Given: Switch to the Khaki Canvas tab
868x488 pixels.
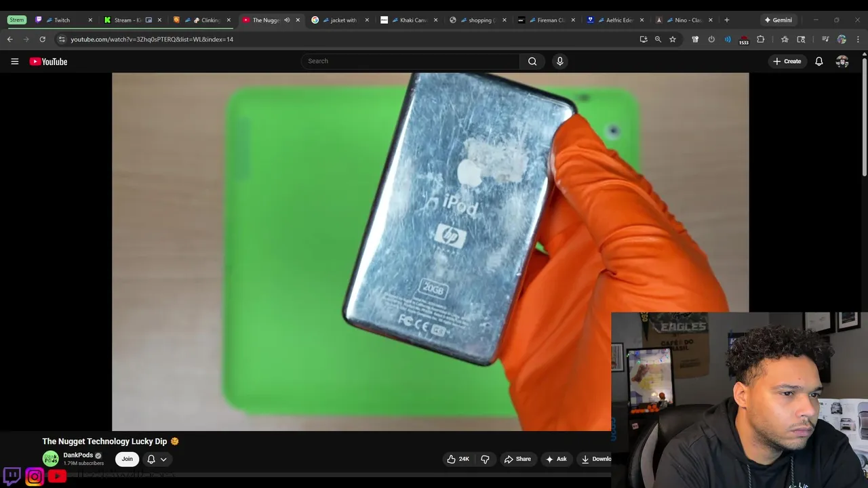Looking at the screenshot, I should point(408,20).
